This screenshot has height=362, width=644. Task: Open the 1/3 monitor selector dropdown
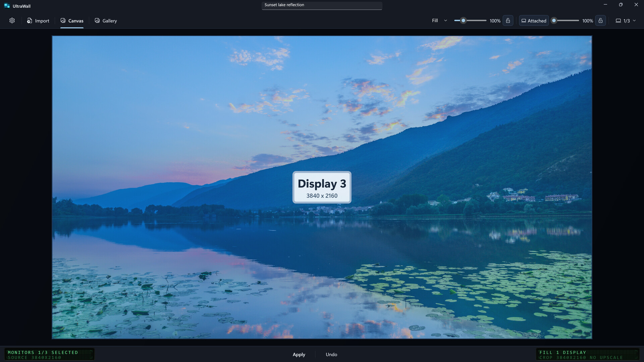click(x=626, y=20)
